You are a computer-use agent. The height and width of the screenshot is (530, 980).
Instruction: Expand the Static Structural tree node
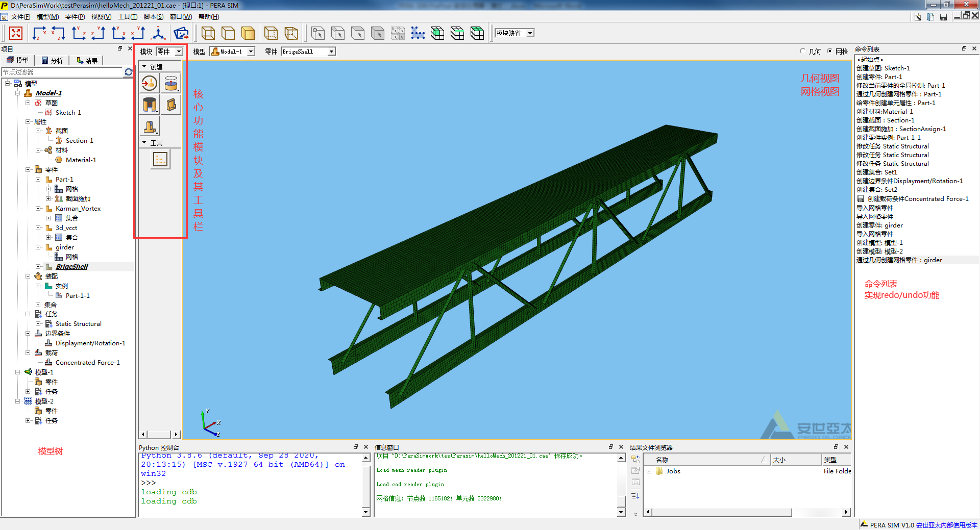tap(38, 323)
